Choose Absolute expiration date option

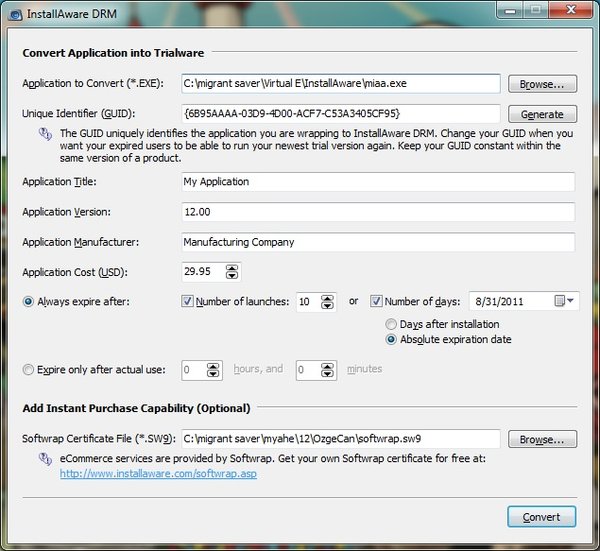point(391,339)
